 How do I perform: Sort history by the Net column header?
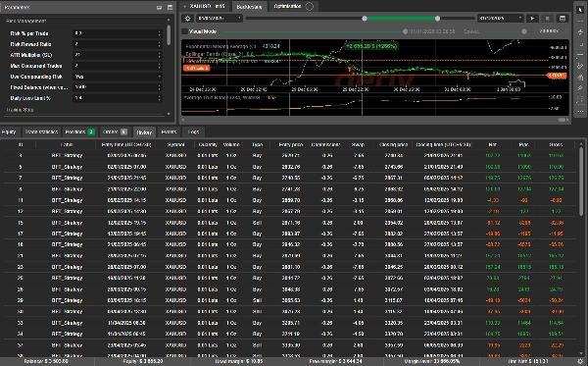[492, 144]
